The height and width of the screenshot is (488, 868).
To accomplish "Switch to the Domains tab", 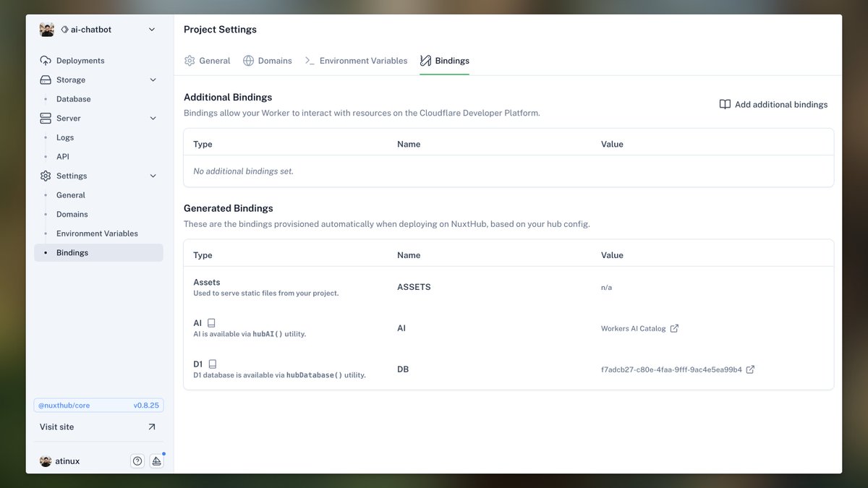I will 267,61.
